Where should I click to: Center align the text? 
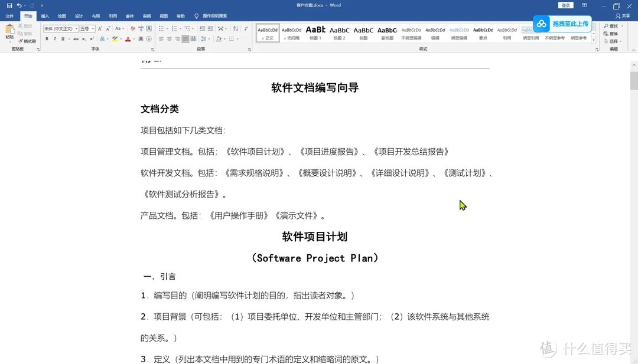[x=170, y=39]
